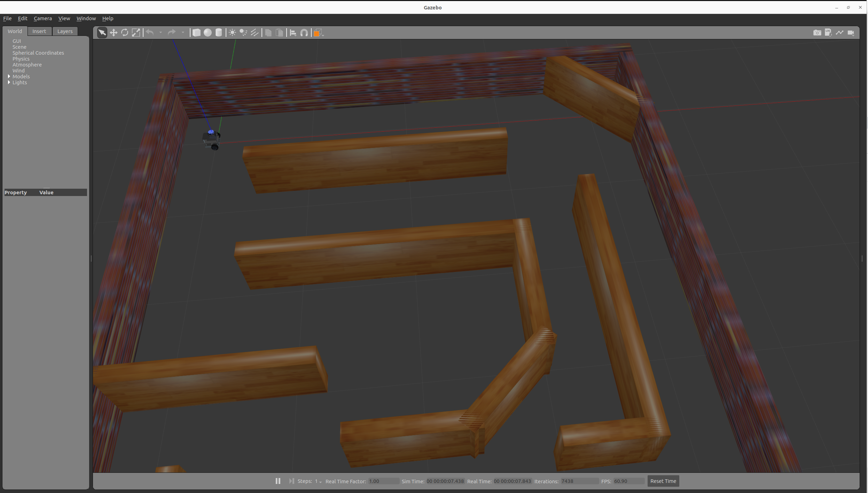Step the simulation forward once
This screenshot has width=868, height=493.
291,481
